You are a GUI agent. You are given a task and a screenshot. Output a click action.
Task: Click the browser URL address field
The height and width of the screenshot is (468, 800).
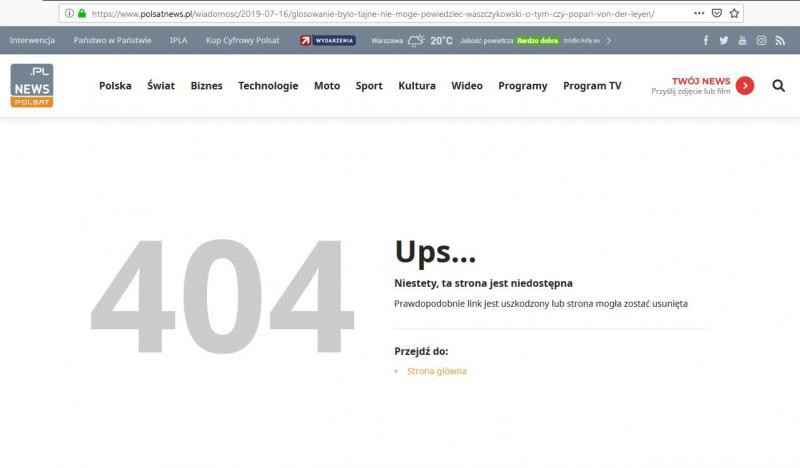tap(380, 14)
